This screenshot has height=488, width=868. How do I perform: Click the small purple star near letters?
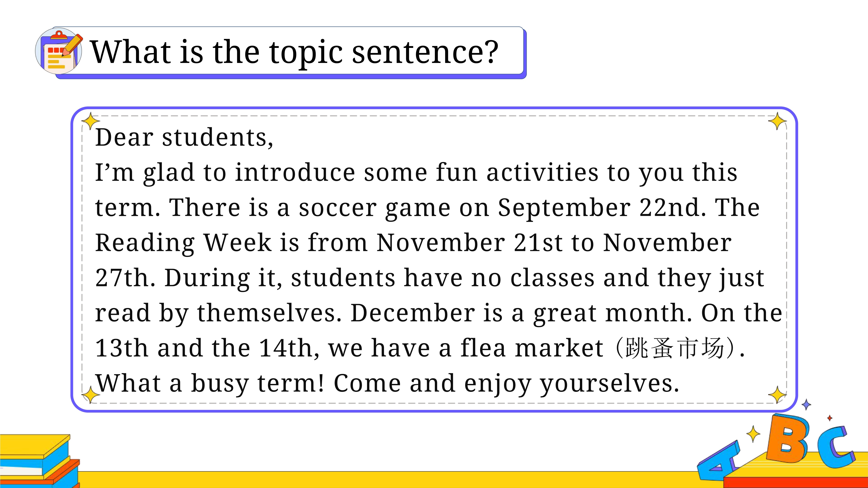coord(806,404)
